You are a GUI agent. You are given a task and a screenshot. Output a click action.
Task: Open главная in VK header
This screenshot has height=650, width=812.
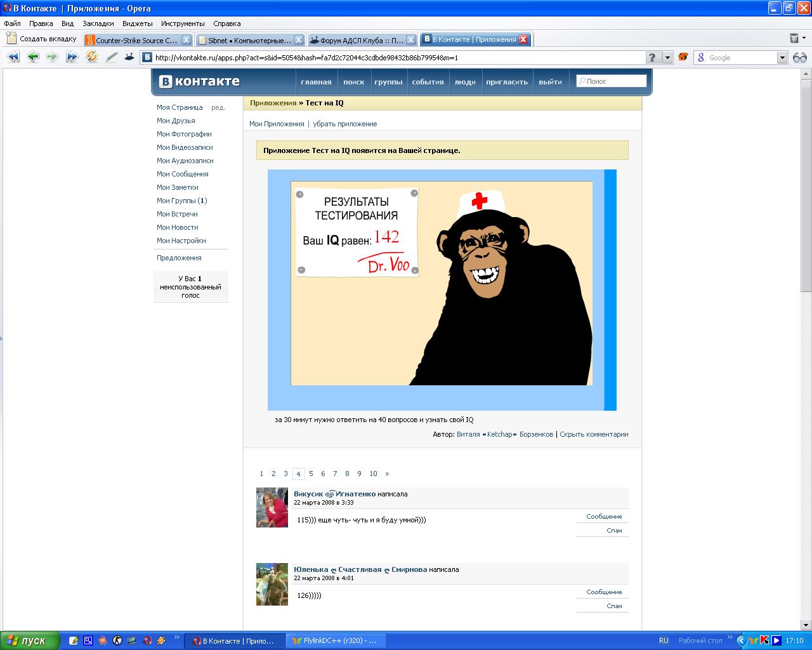(x=316, y=82)
